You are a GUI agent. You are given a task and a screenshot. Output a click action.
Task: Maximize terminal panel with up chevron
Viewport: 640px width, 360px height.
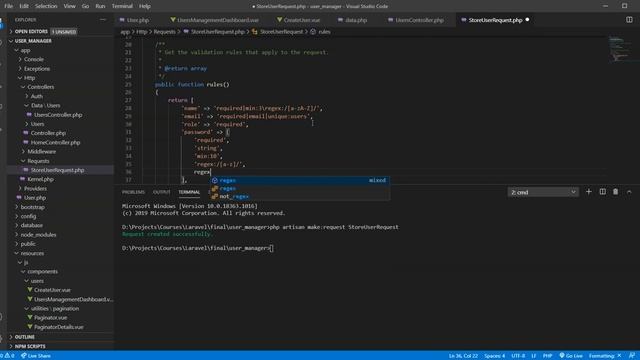coord(629,192)
